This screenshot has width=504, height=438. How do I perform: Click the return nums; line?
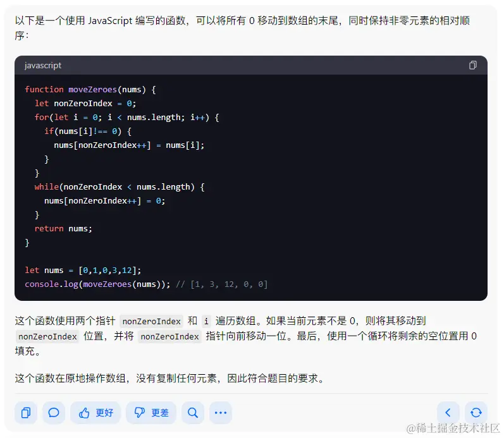point(63,228)
